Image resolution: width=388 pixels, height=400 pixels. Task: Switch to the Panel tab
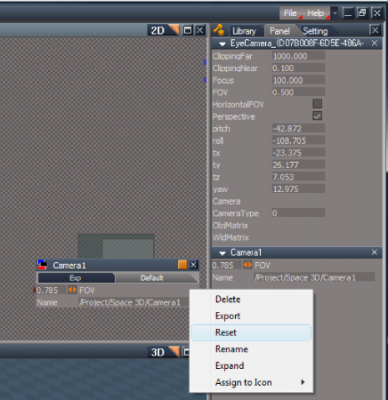[280, 31]
